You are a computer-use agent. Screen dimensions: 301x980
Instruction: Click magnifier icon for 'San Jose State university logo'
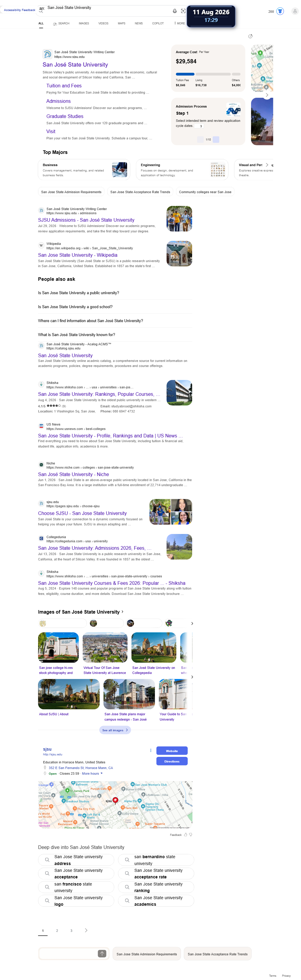pyautogui.click(x=47, y=900)
